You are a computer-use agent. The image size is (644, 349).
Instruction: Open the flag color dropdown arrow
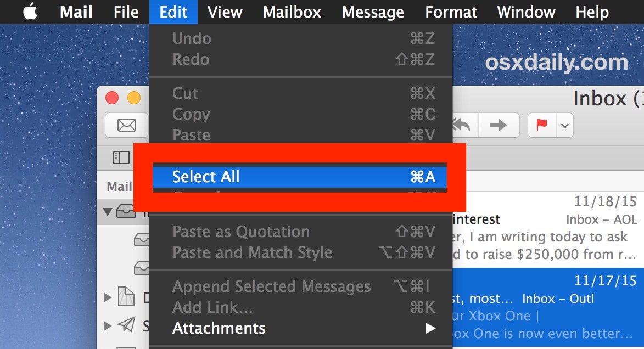(565, 126)
